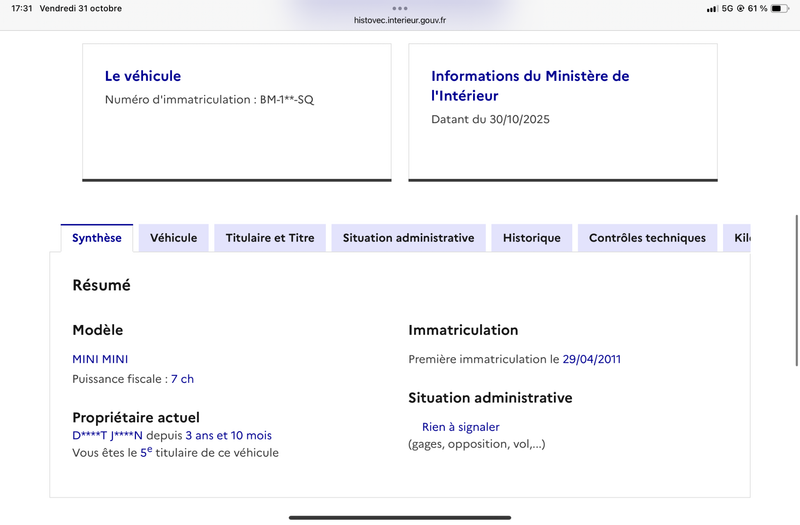
Task: Click Informations du Ministère de l'Intérieur heading
Action: (x=530, y=86)
